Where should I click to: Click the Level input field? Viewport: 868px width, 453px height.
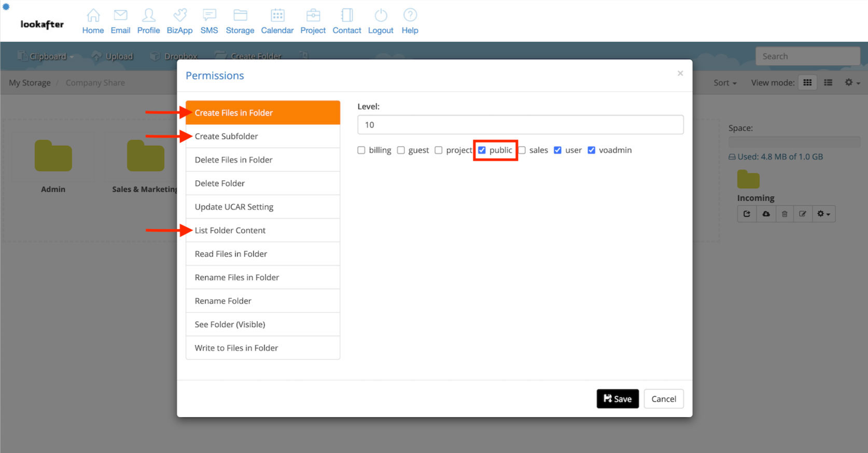pyautogui.click(x=520, y=125)
